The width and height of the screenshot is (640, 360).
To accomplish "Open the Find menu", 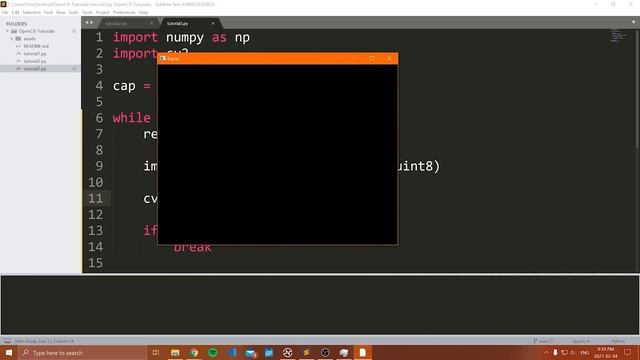I will [x=48, y=12].
